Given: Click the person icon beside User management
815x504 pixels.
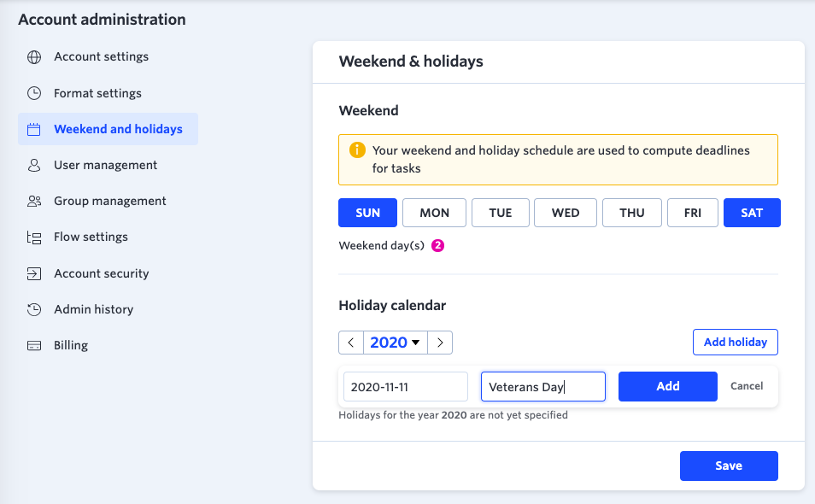Looking at the screenshot, I should 34,165.
